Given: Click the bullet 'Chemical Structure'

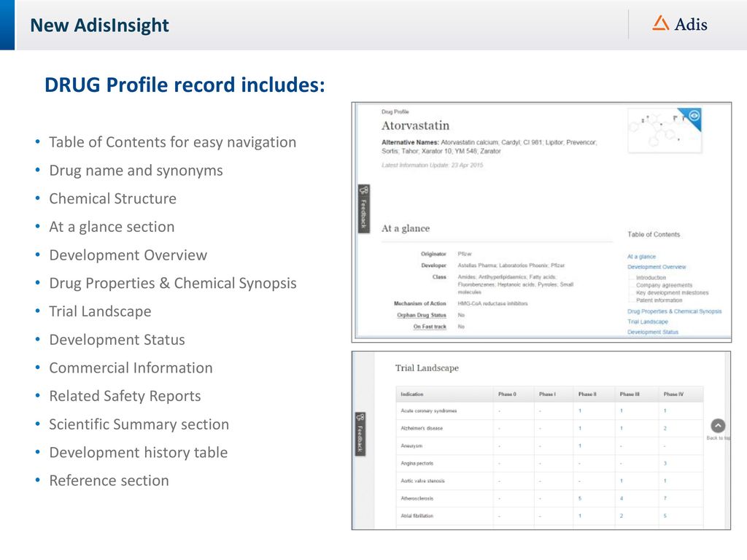Looking at the screenshot, I should coord(112,198).
